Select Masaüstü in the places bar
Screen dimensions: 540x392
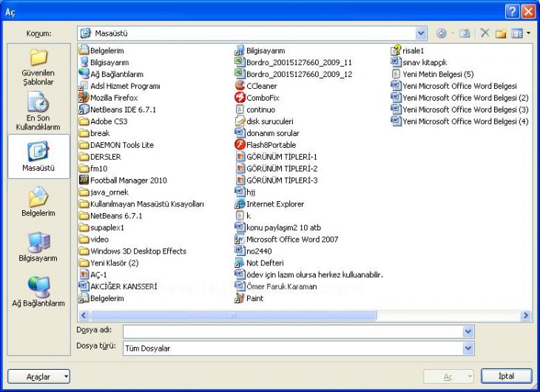(x=38, y=156)
